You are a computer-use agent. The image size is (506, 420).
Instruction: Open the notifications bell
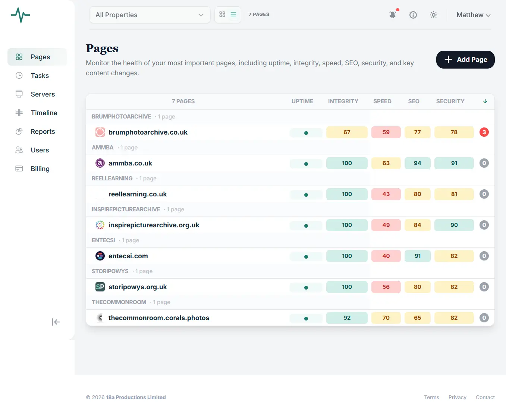393,15
